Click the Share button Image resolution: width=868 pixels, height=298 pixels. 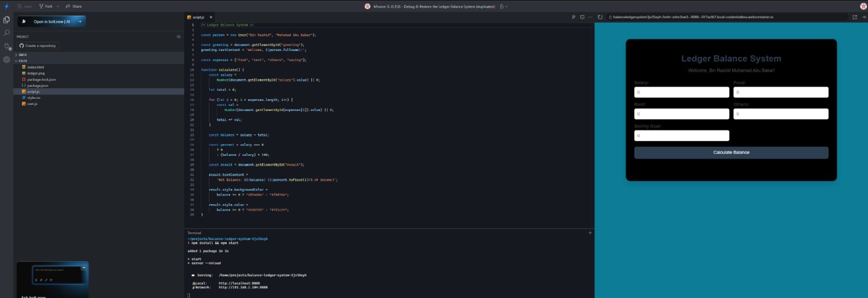pyautogui.click(x=74, y=7)
